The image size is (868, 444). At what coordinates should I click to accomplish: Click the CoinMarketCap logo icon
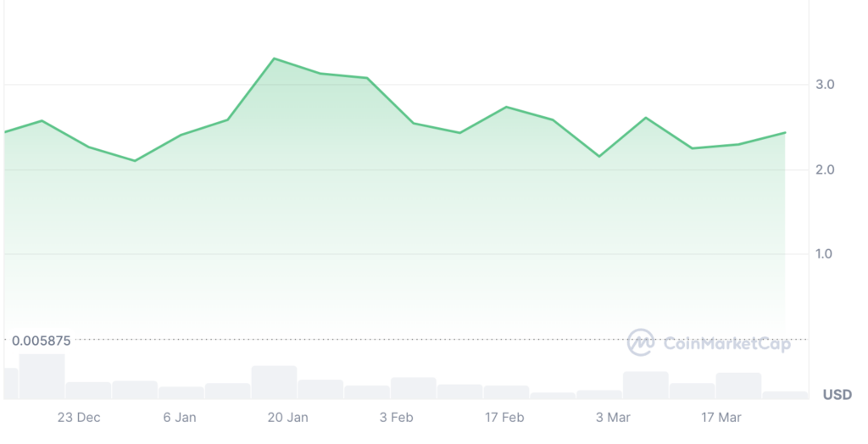coord(641,342)
